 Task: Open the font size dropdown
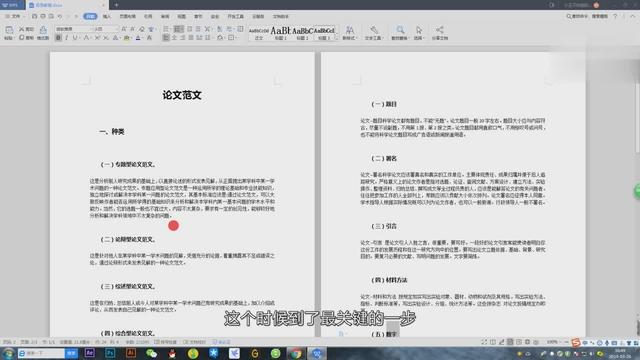(106, 29)
